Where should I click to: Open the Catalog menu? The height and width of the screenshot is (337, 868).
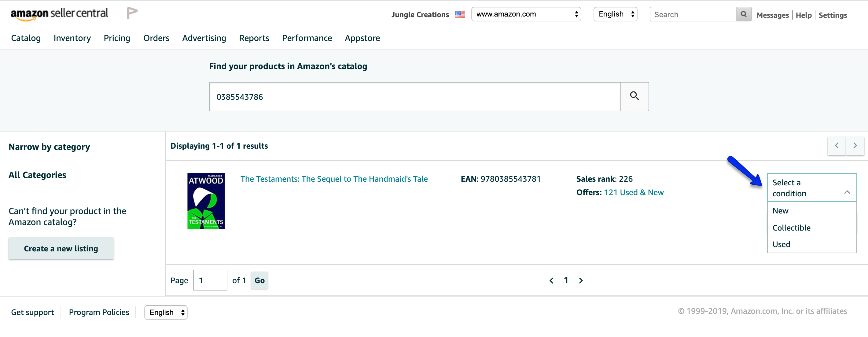coord(26,38)
